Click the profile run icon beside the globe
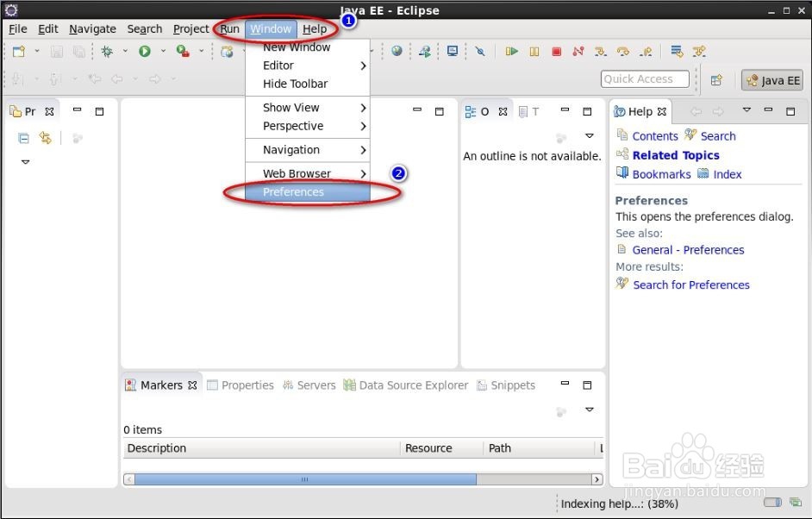812x519 pixels. click(425, 51)
